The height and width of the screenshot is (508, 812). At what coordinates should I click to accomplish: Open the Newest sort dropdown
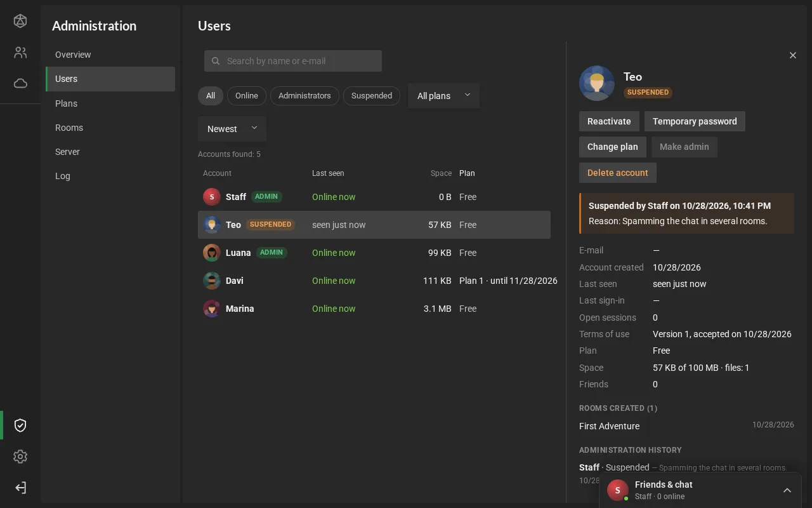click(x=232, y=129)
